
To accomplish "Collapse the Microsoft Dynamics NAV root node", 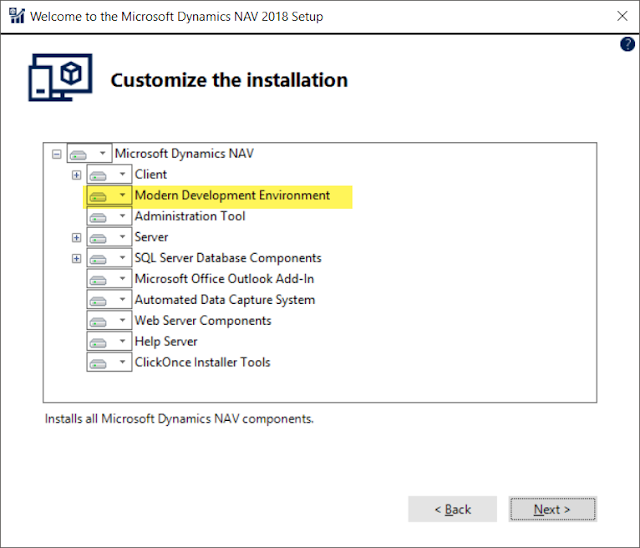I will click(57, 154).
